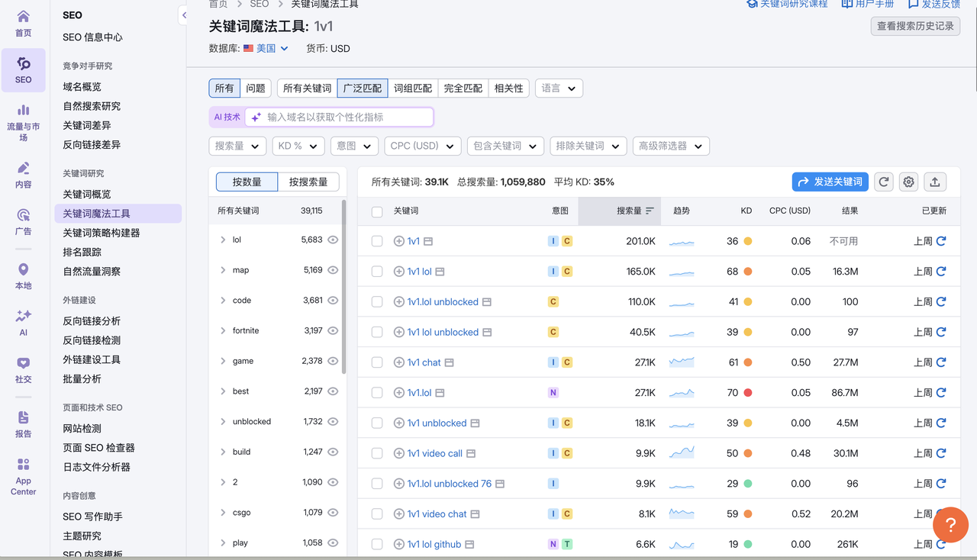Open the 搜索量 filter dropdown

pyautogui.click(x=237, y=146)
